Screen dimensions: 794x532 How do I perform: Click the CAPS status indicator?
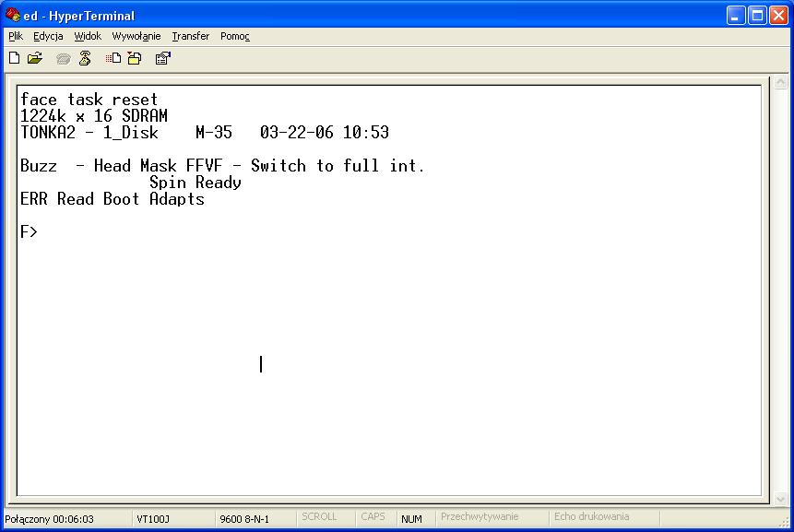coord(373,517)
